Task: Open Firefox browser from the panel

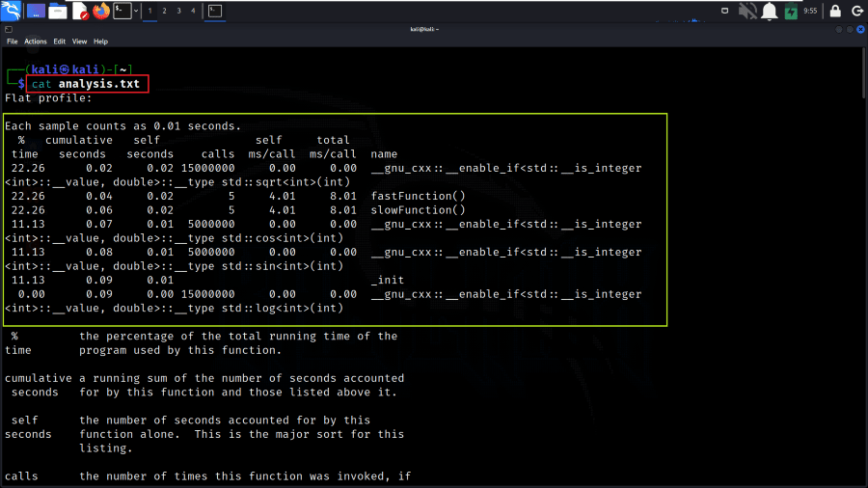Action: (x=100, y=11)
